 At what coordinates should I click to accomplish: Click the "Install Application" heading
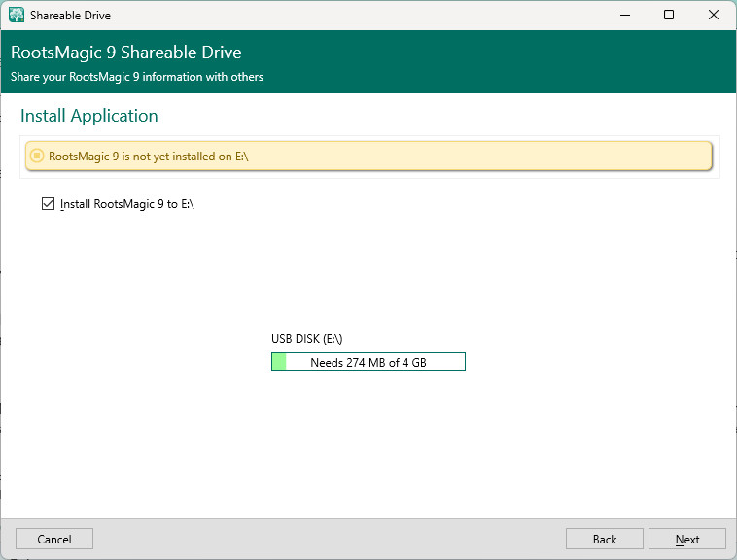click(x=89, y=116)
